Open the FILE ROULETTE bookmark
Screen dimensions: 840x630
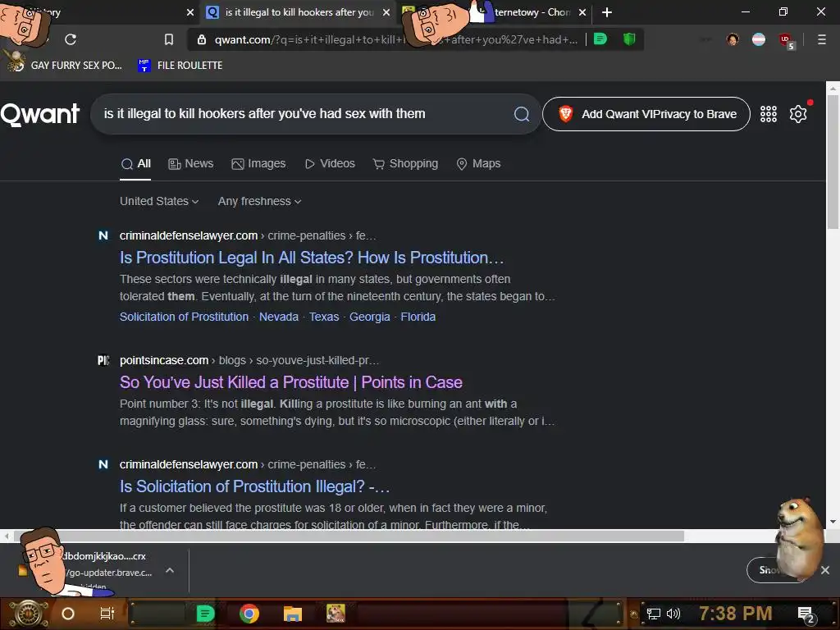coord(180,65)
